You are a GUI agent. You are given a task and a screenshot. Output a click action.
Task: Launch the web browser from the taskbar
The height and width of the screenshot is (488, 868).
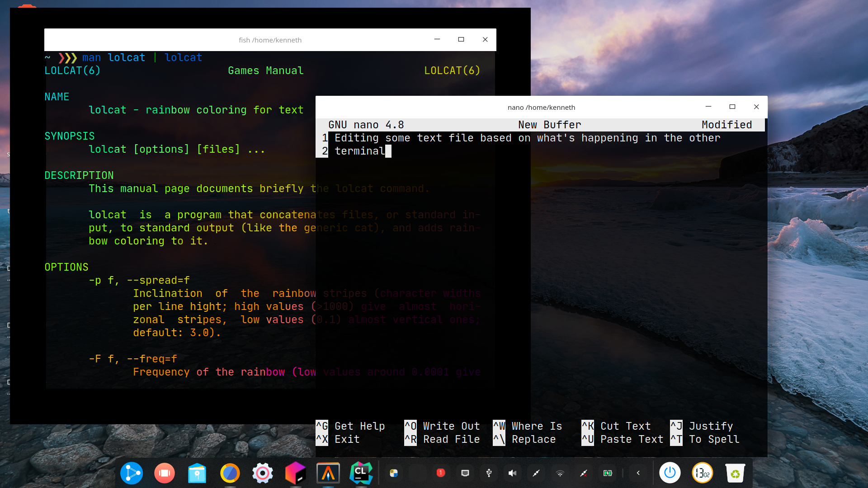point(230,473)
